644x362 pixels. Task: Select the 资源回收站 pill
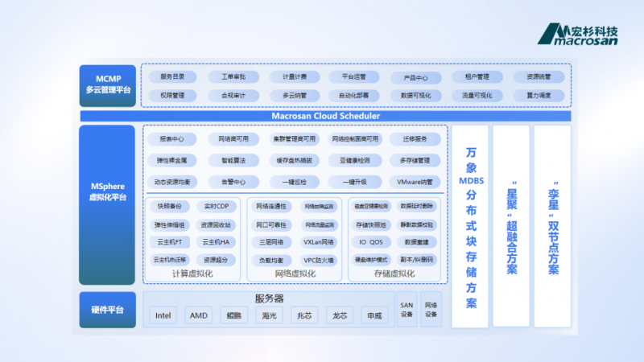tap(216, 225)
